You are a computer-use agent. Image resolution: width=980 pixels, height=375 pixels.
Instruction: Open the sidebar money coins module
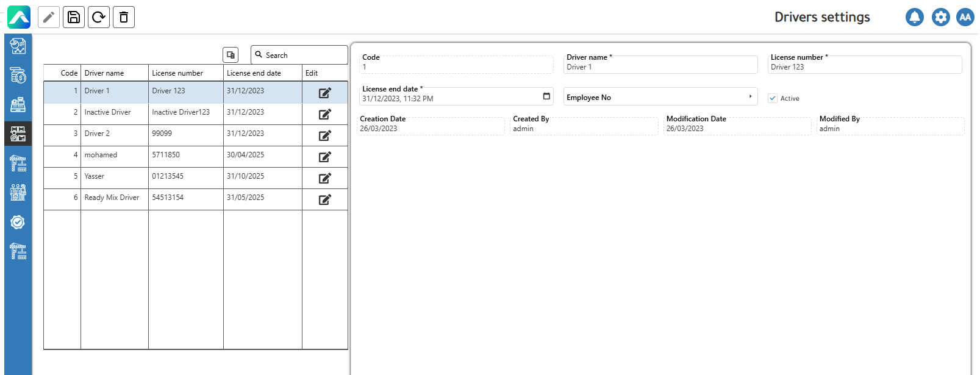tap(18, 76)
